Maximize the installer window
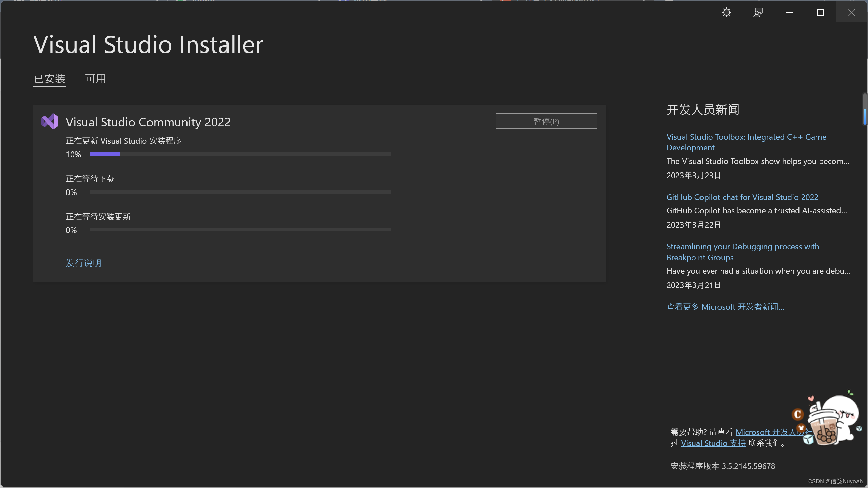 821,13
